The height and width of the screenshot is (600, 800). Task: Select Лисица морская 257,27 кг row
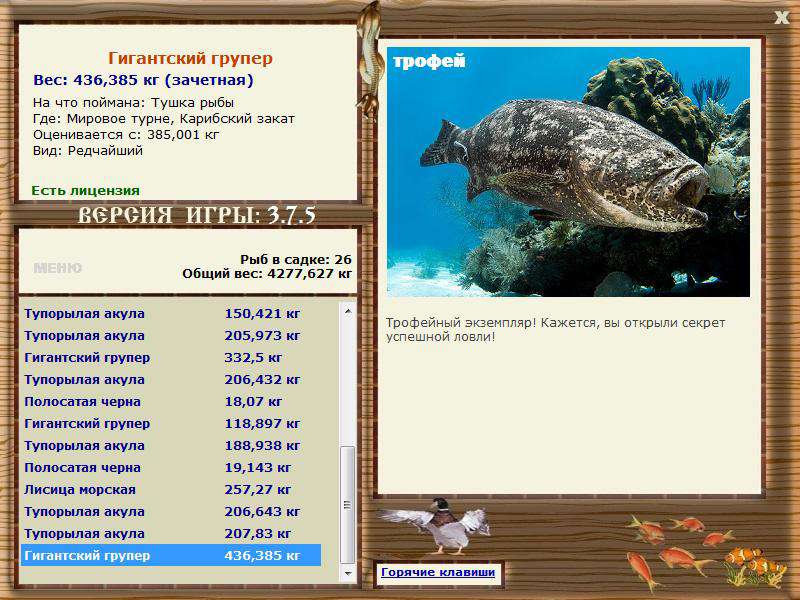click(171, 489)
